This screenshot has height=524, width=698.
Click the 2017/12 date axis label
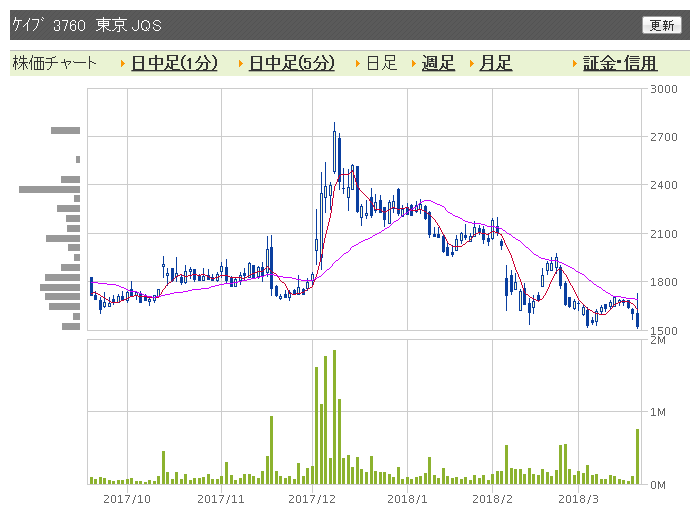click(312, 499)
